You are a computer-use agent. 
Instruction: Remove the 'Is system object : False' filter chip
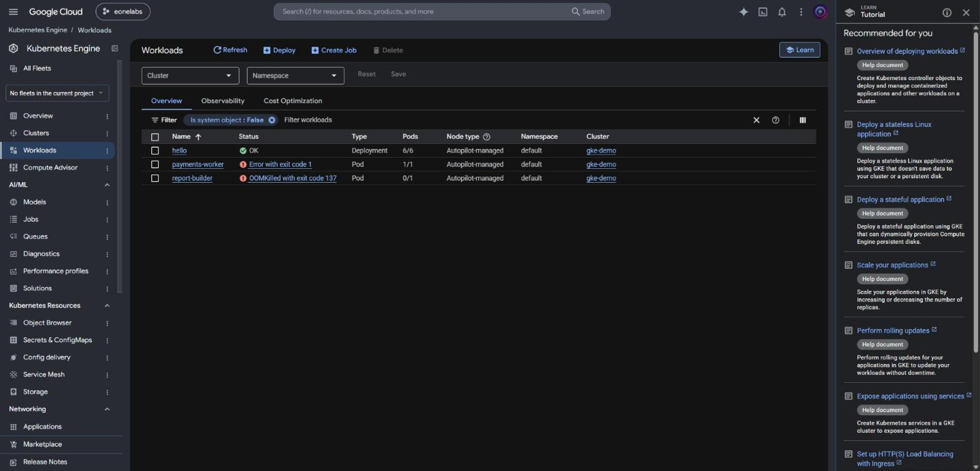click(x=272, y=120)
